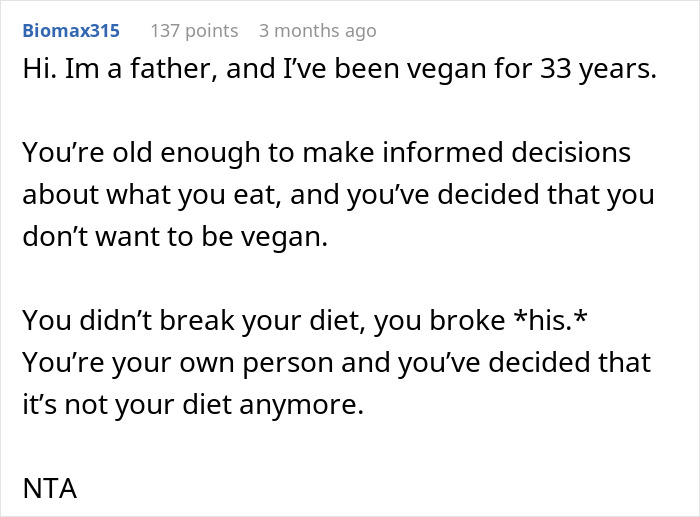The width and height of the screenshot is (700, 517).
Task: Click the line starting about what you eat
Action: [x=338, y=195]
